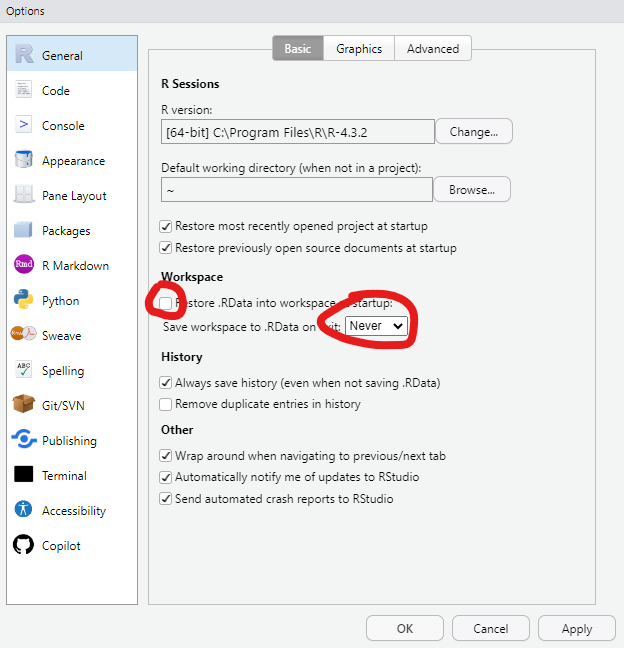Viewport: 624px width, 648px height.
Task: Click the Change... R version button
Action: (x=474, y=132)
